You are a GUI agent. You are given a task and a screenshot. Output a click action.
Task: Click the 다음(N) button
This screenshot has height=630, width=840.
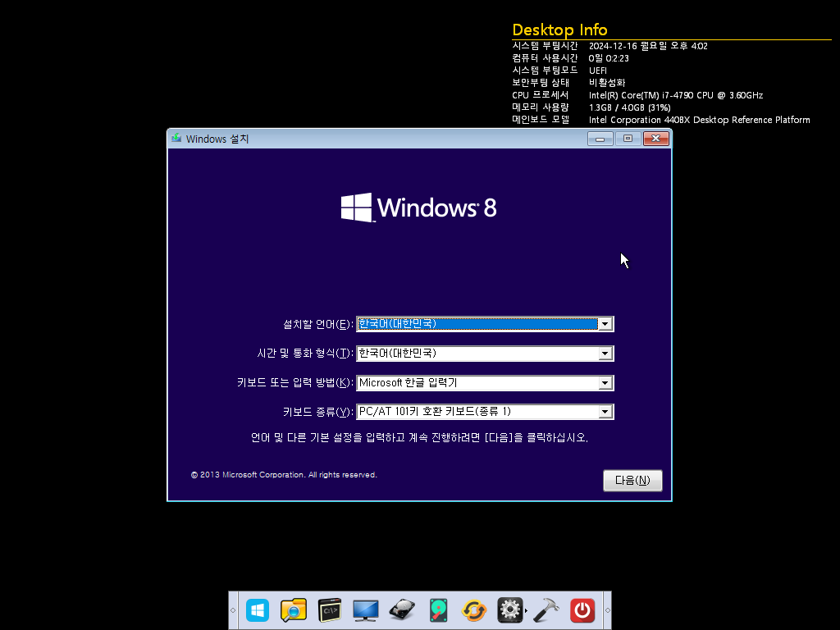(x=632, y=481)
